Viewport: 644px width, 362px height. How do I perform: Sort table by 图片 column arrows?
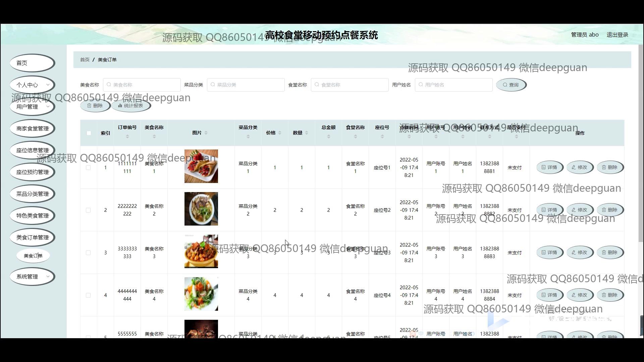pyautogui.click(x=206, y=133)
